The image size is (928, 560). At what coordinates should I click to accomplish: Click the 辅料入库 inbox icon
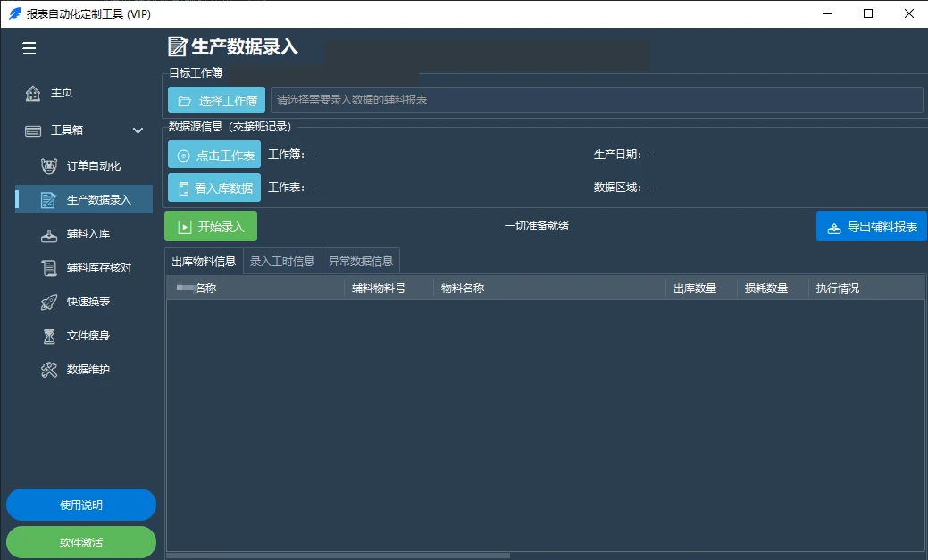pyautogui.click(x=49, y=235)
